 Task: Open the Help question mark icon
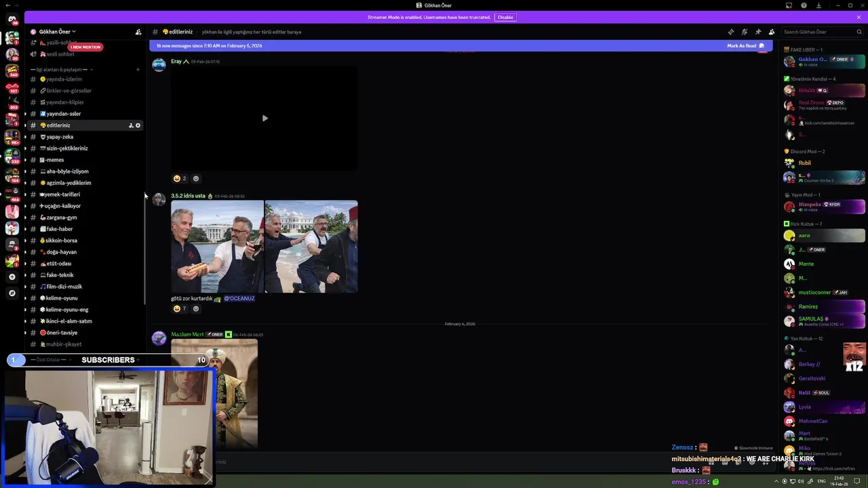[804, 5]
